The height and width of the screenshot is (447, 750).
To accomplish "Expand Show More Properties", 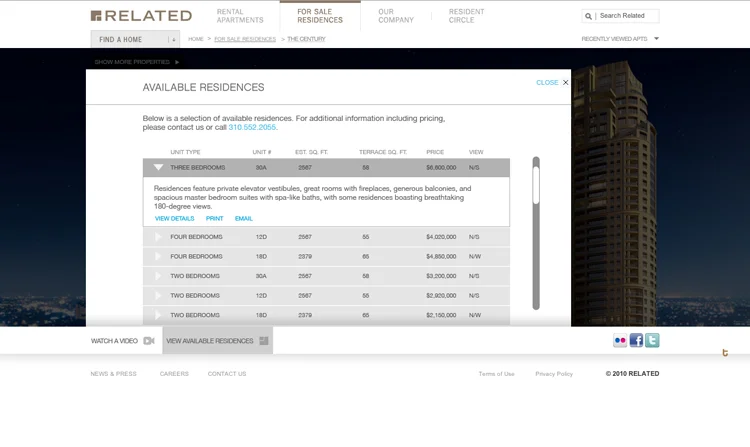I will (136, 62).
